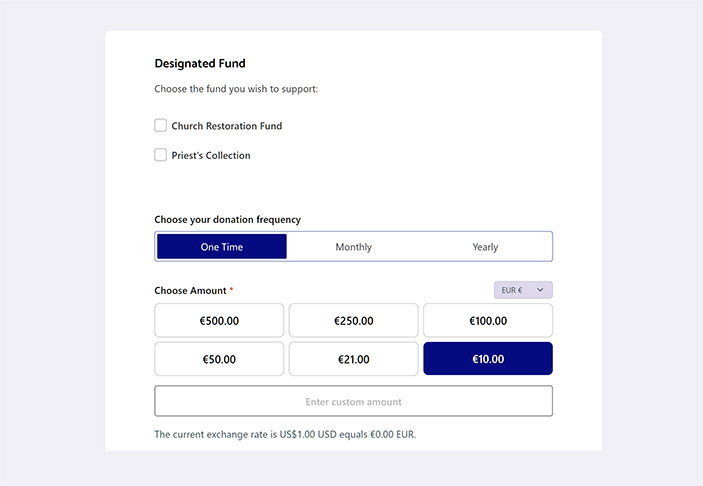Screen dimensions: 703x486
Task: Click the Priest's Collection label text
Action: (x=211, y=156)
